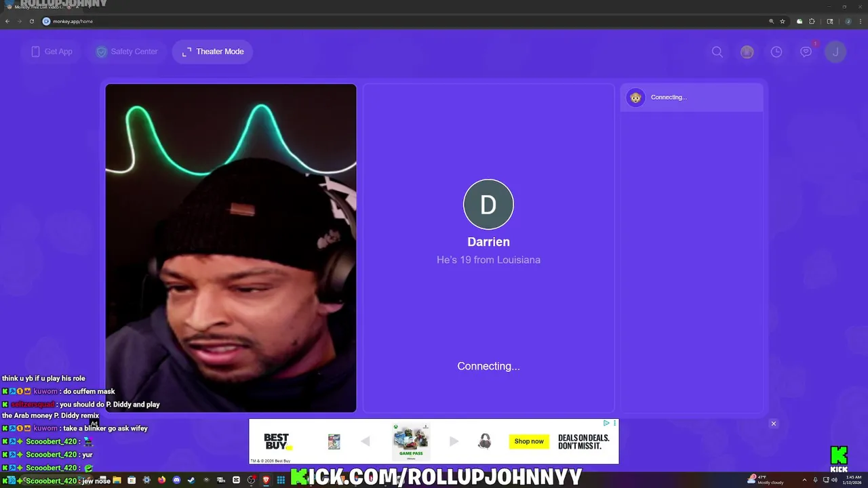Viewport: 868px width, 488px height.
Task: Click the "Connecting..." chat panel header
Action: point(692,98)
